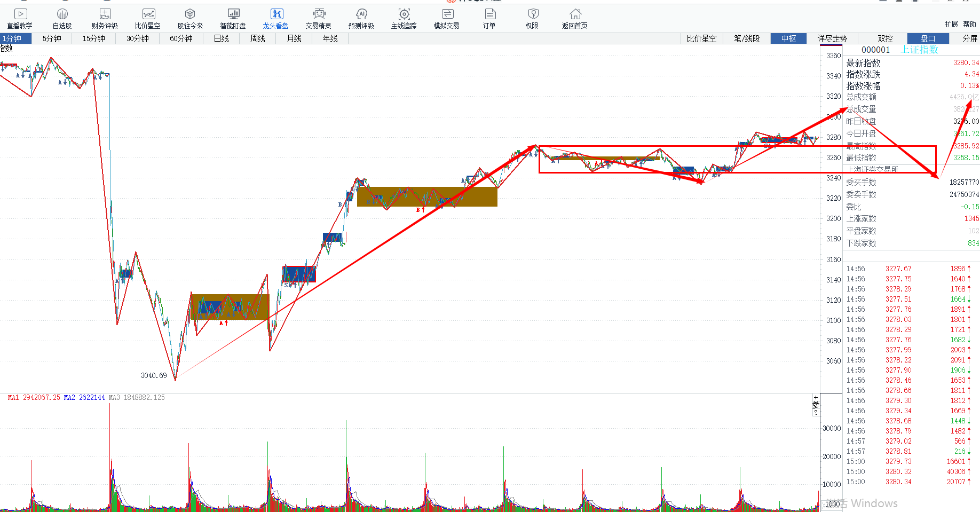This screenshot has height=512, width=980.
Task: Open the 扩展 menu
Action: [x=951, y=24]
